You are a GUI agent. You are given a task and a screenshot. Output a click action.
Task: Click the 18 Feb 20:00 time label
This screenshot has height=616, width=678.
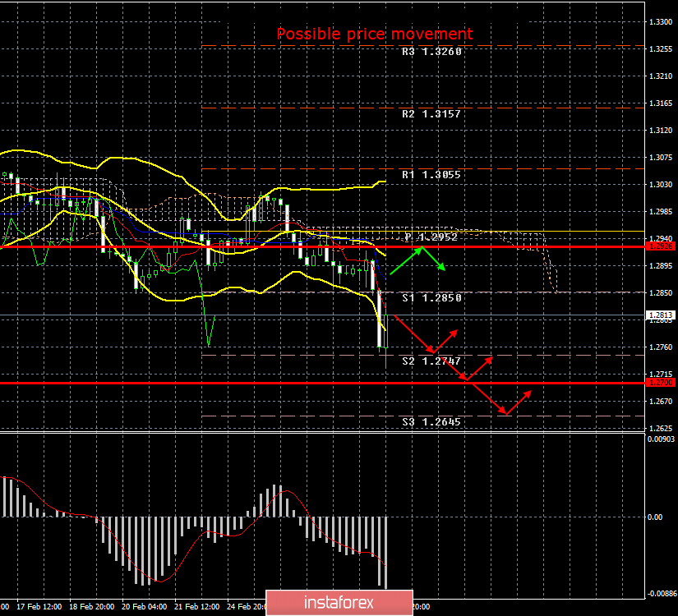tap(93, 607)
